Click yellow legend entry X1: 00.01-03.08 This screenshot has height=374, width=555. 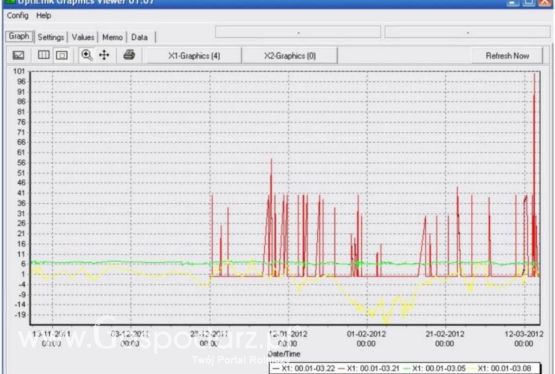(x=500, y=369)
